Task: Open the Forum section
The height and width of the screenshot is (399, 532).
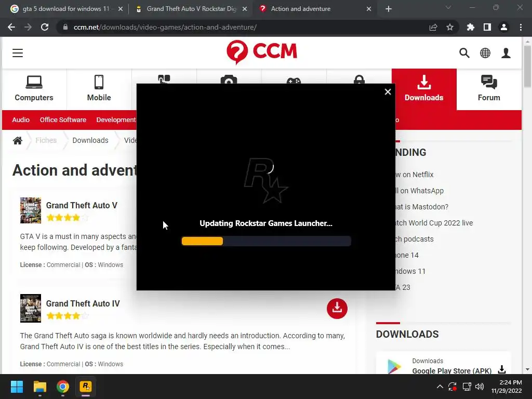Action: coord(489,89)
